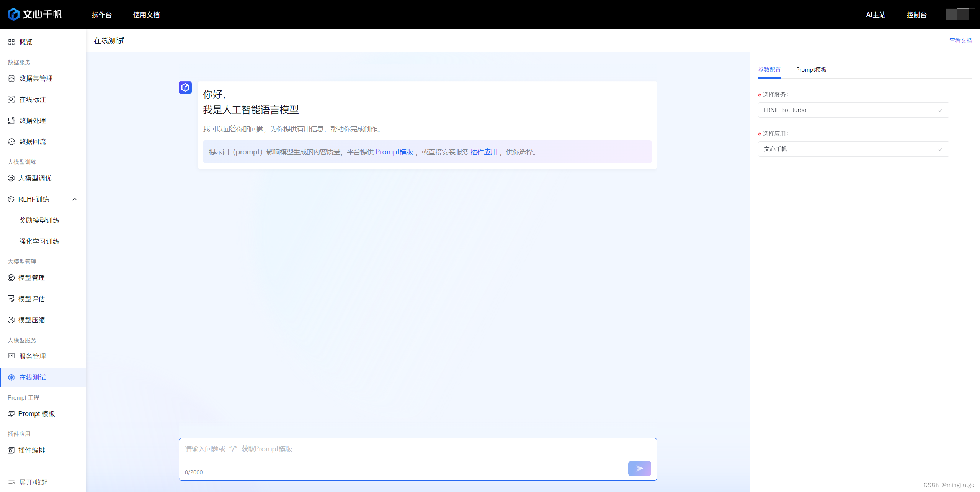Go to 控制台 in the header

[x=916, y=15]
